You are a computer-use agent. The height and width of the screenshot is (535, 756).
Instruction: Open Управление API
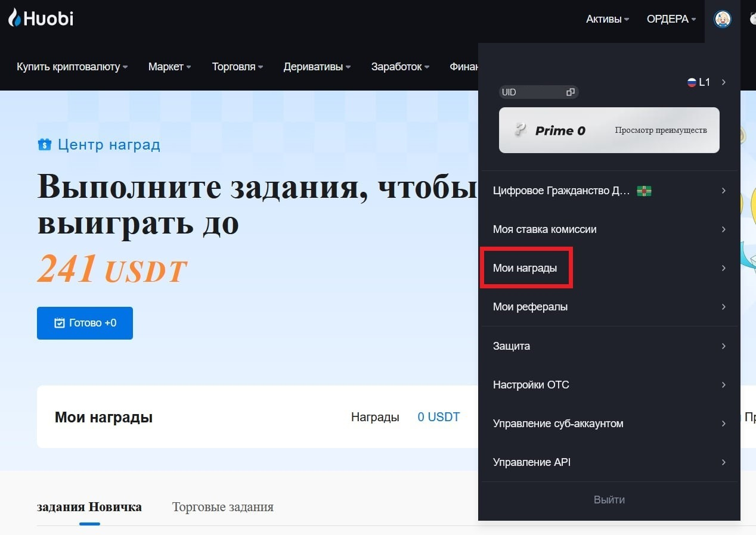tap(609, 462)
